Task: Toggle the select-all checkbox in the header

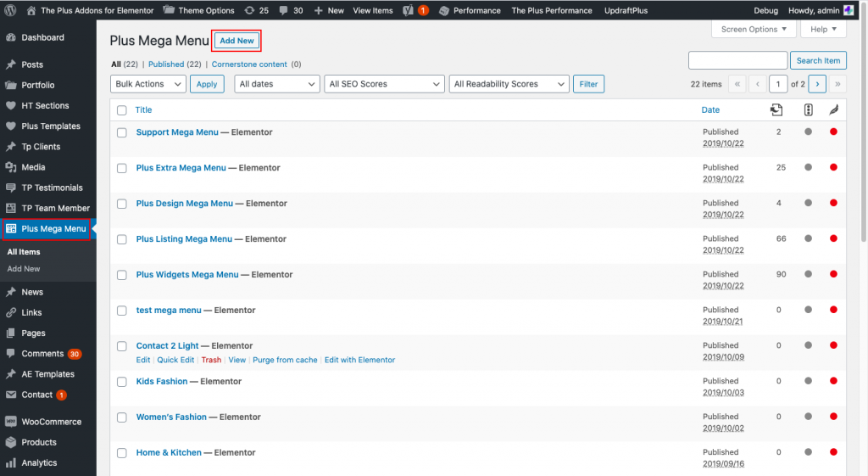Action: [122, 110]
